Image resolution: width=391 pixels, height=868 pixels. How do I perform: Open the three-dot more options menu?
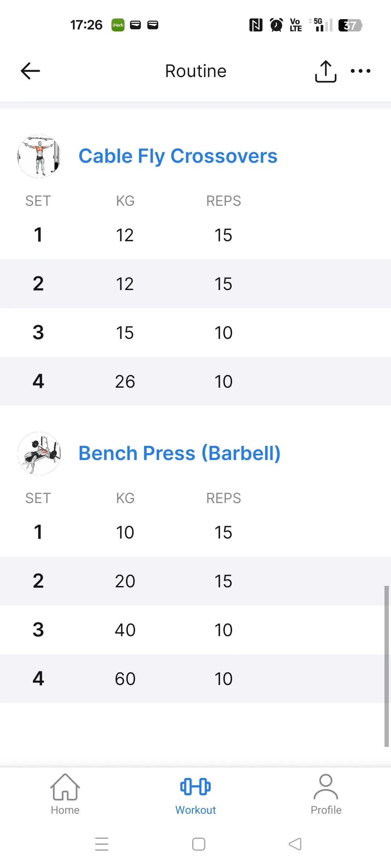(361, 71)
